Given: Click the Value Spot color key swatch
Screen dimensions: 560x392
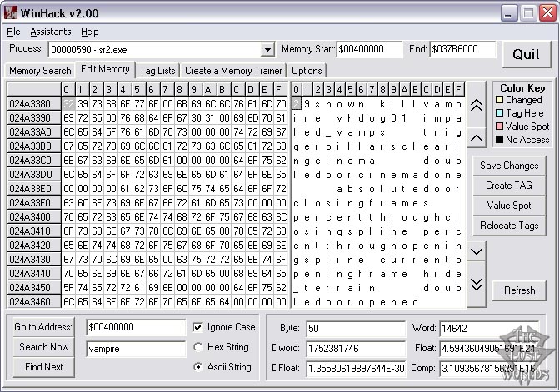Looking at the screenshot, I should pyautogui.click(x=500, y=127).
